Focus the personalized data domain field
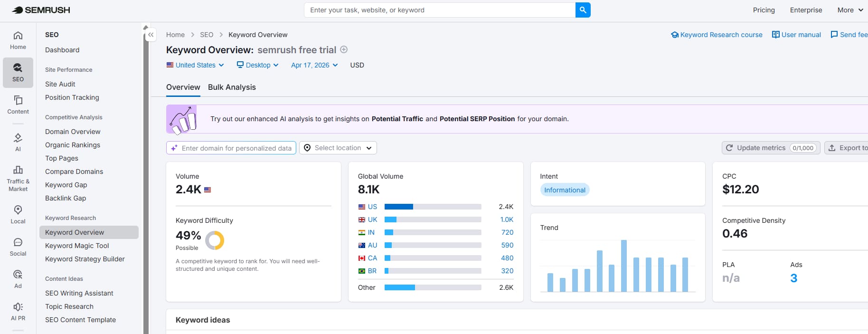The height and width of the screenshot is (334, 868). pos(231,148)
